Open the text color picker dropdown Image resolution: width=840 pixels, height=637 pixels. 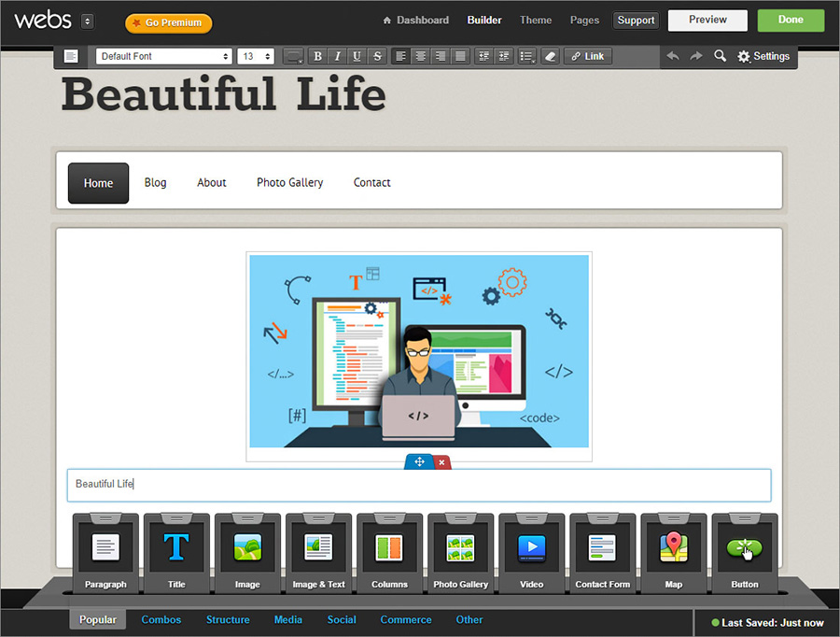coord(293,56)
